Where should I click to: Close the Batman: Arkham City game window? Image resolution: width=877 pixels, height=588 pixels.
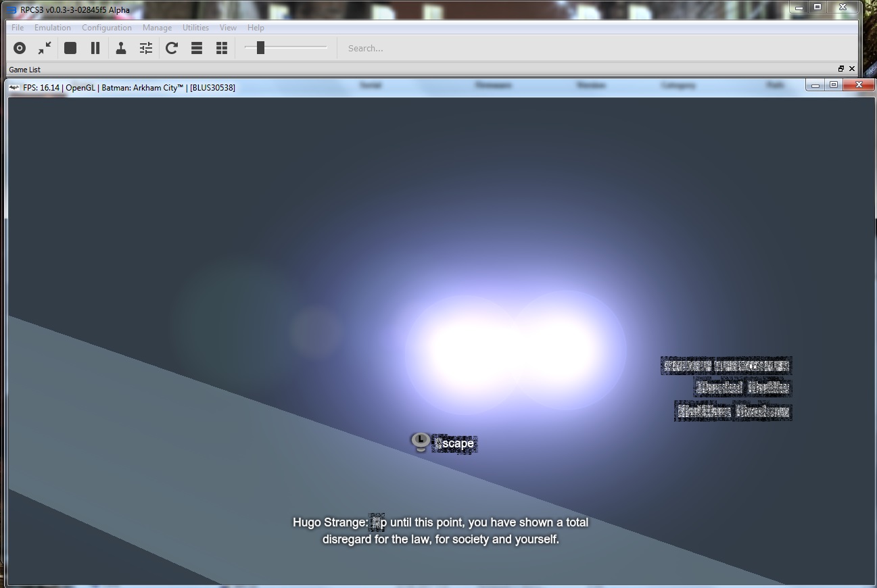[859, 85]
